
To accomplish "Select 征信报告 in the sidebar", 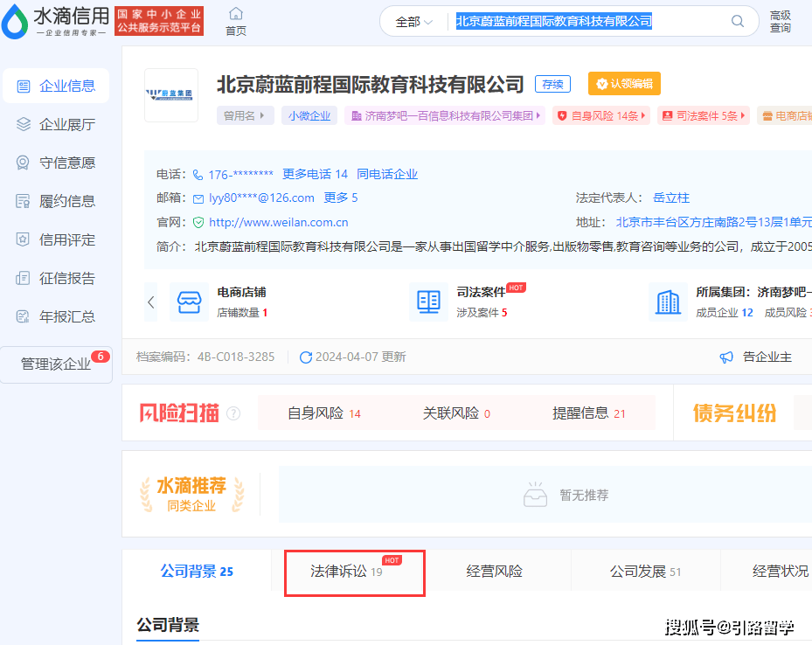I will tap(56, 278).
